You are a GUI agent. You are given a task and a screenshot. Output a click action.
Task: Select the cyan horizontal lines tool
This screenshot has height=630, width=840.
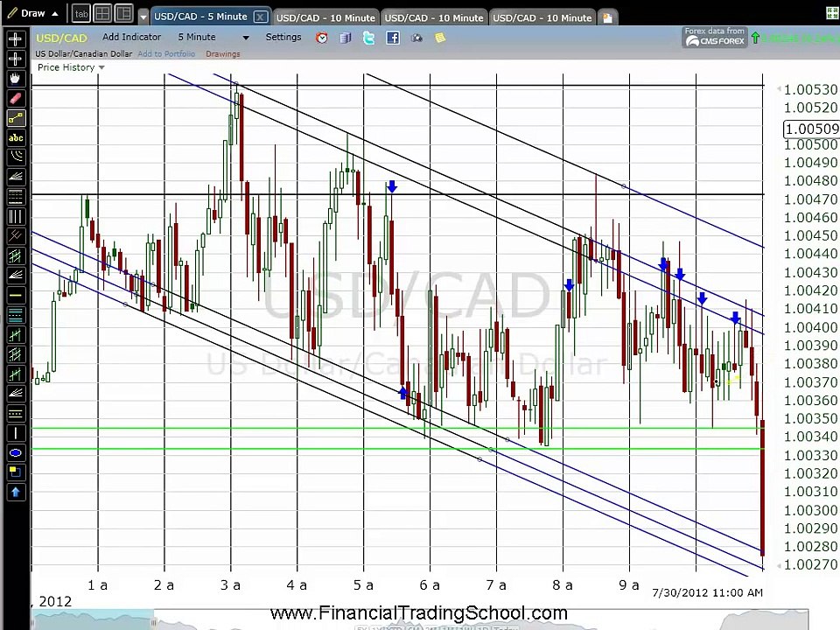[16, 315]
